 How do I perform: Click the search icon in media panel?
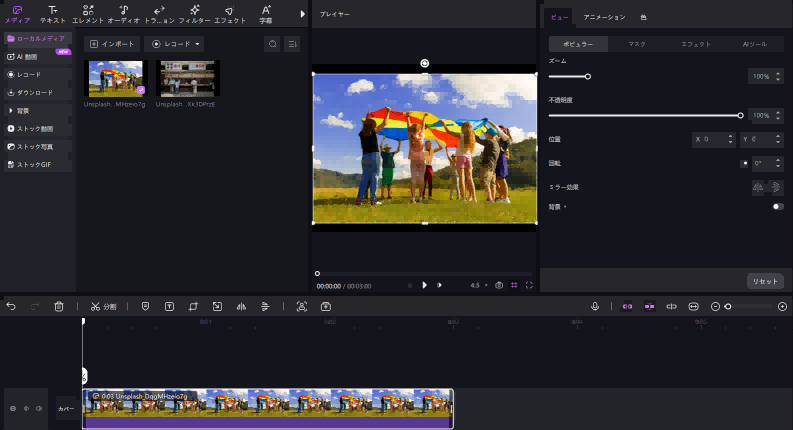[x=272, y=44]
